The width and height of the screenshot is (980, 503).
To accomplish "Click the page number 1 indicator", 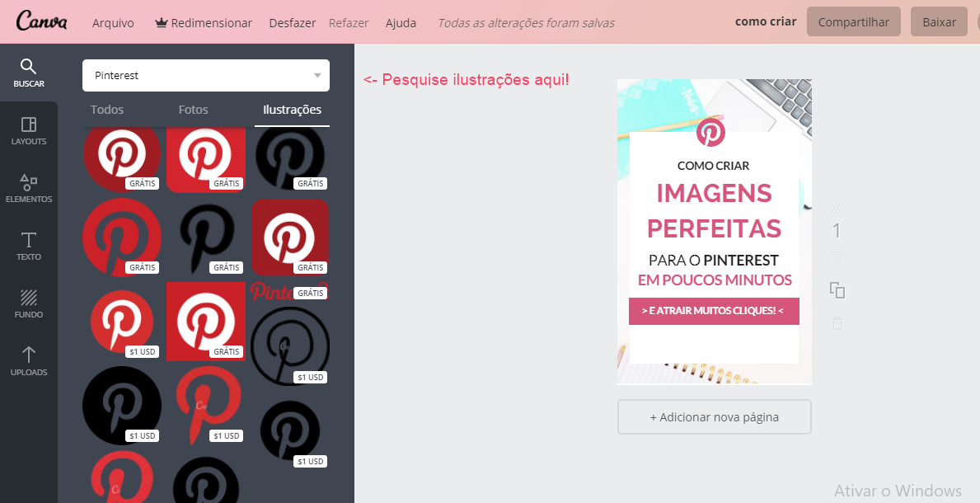I will pyautogui.click(x=837, y=232).
